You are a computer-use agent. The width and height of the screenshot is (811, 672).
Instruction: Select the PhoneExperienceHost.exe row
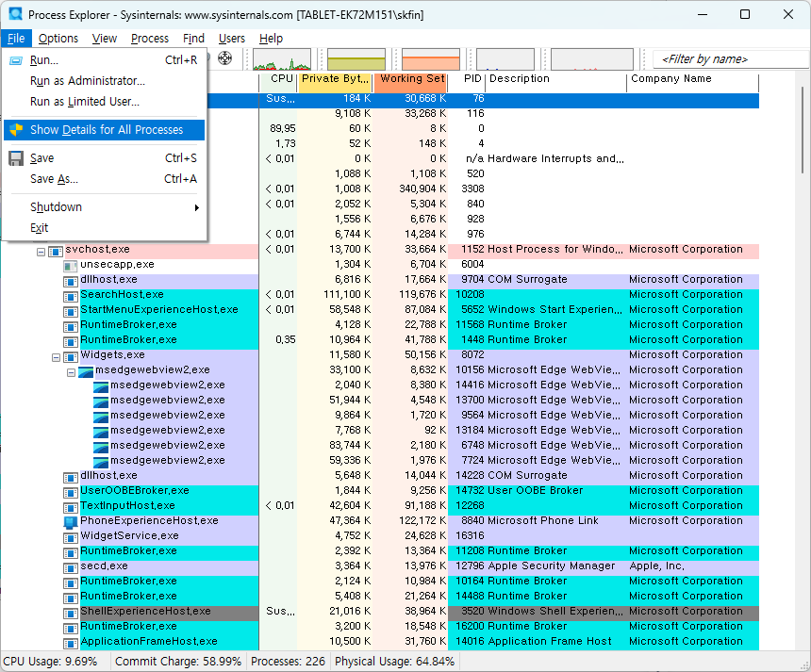(380, 520)
